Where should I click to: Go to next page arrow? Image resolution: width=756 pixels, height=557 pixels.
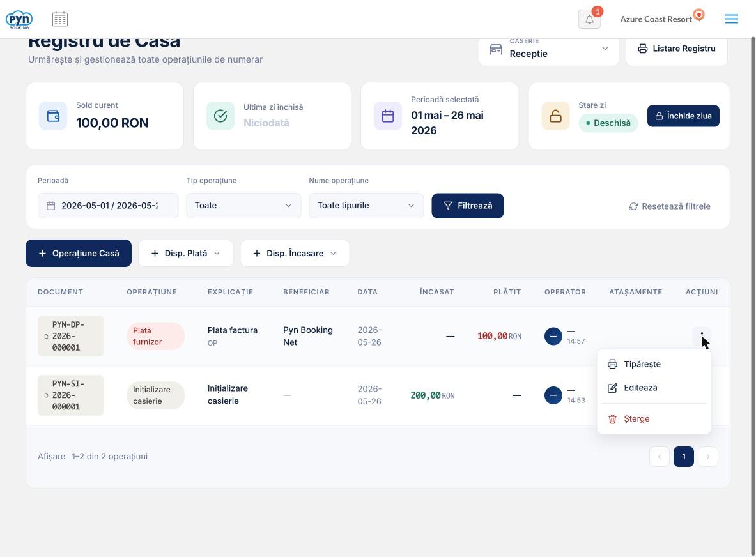click(x=708, y=457)
